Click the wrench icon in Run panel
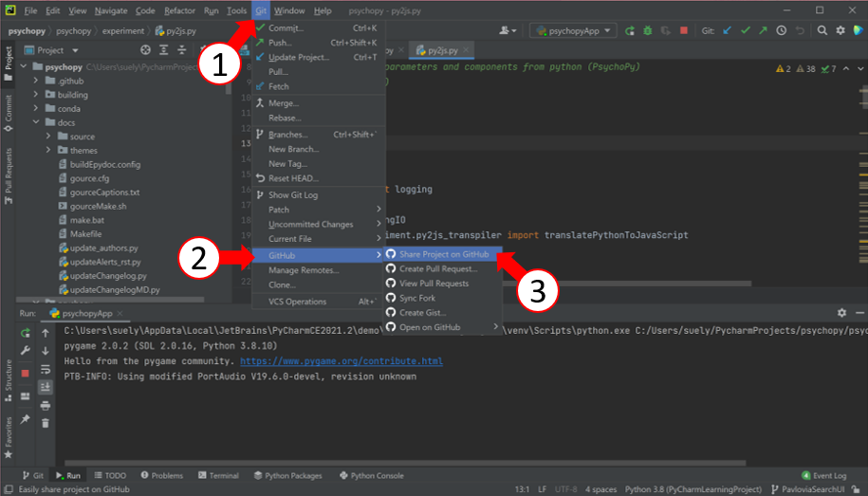868x496 pixels. click(x=26, y=351)
